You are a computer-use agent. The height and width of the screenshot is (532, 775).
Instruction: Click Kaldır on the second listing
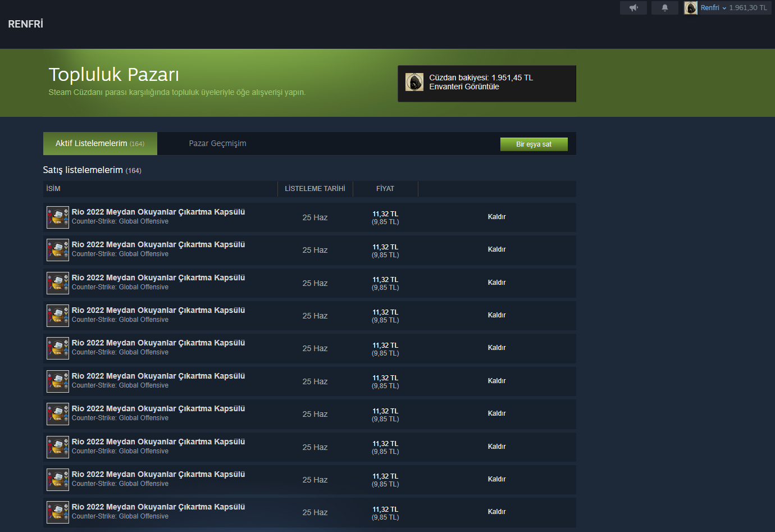click(x=497, y=249)
